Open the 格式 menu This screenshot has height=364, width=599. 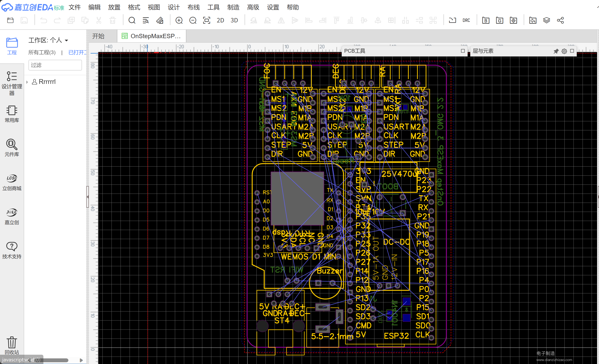pyautogui.click(x=134, y=7)
